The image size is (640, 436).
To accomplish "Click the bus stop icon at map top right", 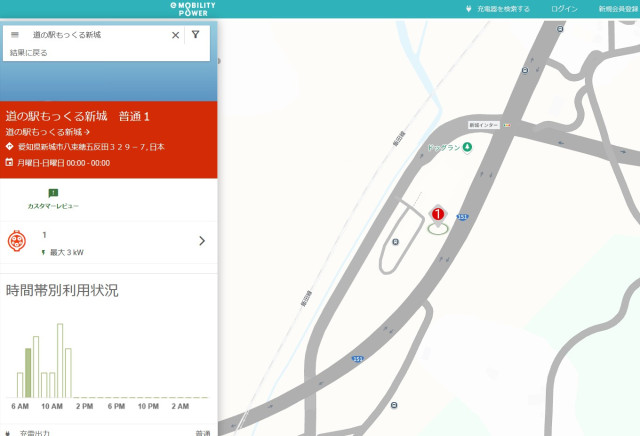I will 560,29.
